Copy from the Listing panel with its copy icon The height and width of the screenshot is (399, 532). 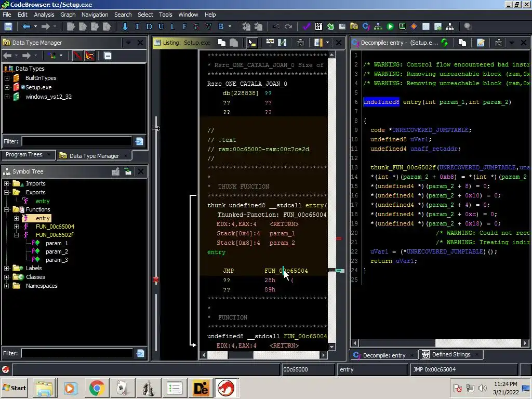[x=221, y=43]
